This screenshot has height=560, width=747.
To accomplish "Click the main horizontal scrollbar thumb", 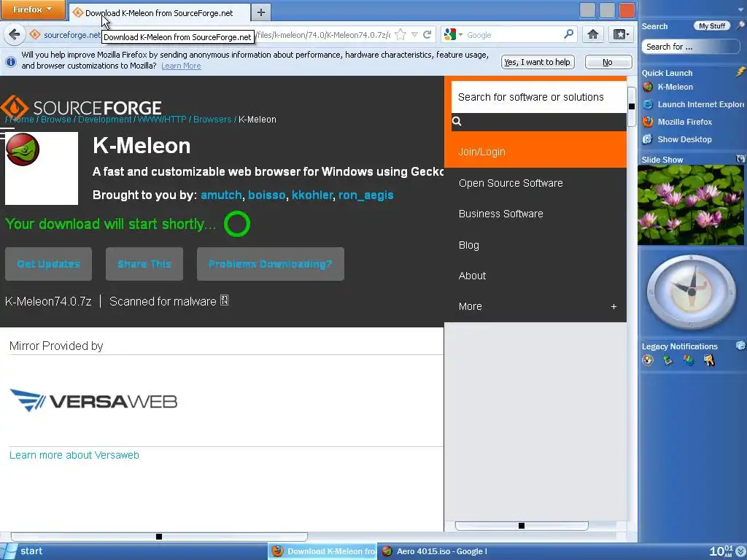I will 159,537.
